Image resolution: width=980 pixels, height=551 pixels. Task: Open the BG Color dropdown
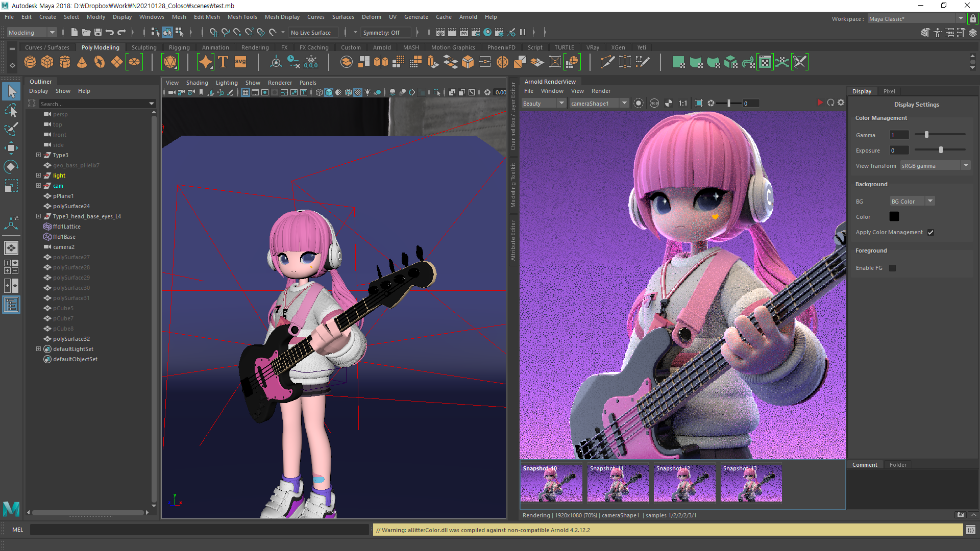click(912, 202)
